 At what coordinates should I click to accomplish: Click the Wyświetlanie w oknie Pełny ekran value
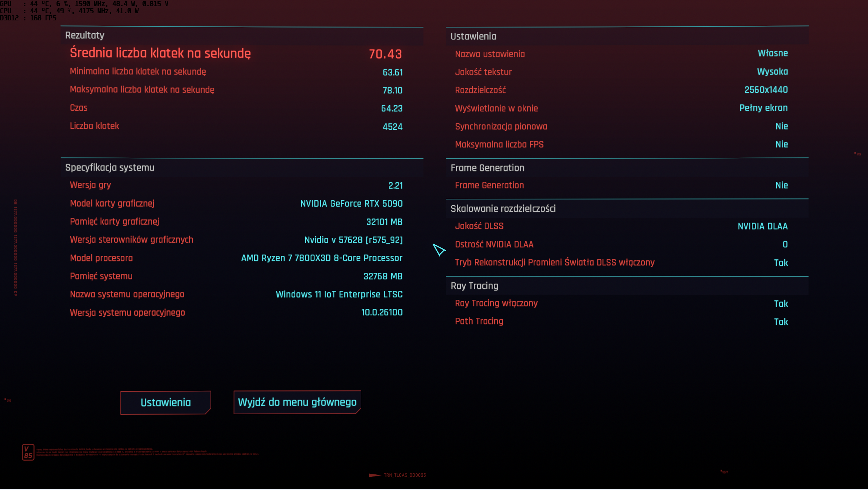click(763, 108)
